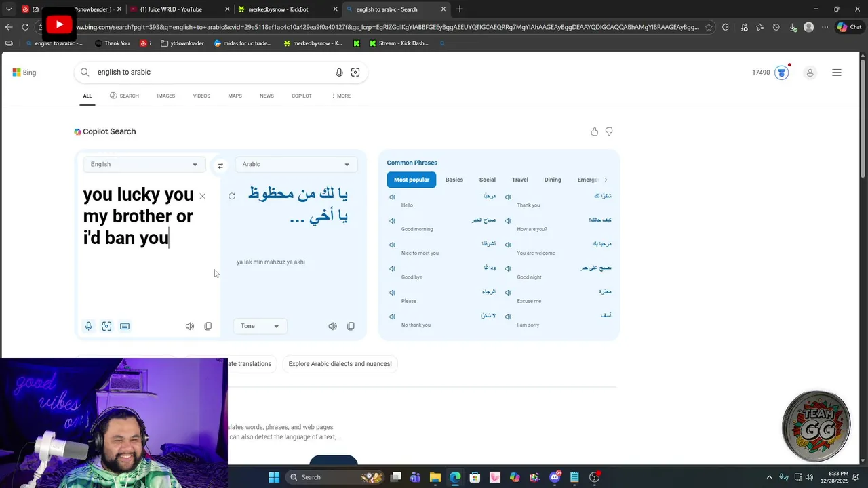The height and width of the screenshot is (488, 868).
Task: Copy the Arabic translation
Action: pos(351,326)
